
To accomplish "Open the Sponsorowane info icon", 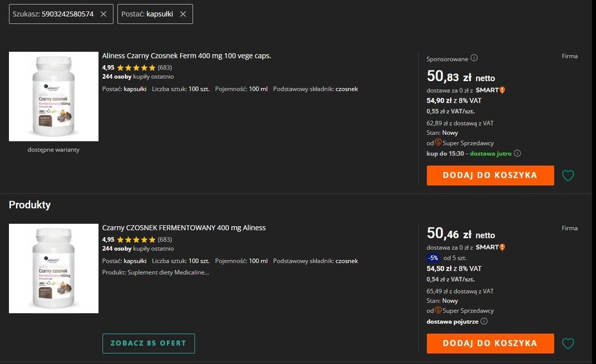I will (x=474, y=58).
